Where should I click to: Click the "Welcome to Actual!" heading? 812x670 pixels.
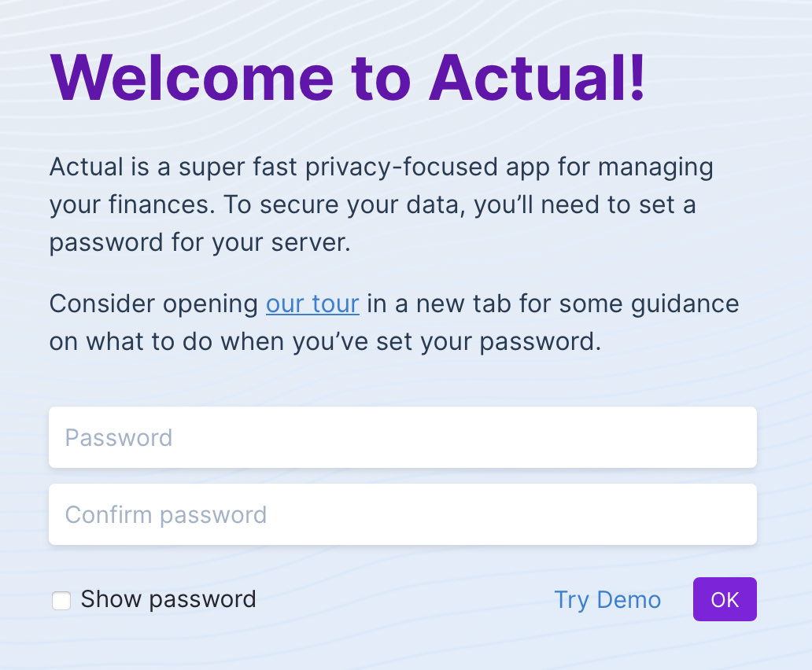click(x=347, y=77)
